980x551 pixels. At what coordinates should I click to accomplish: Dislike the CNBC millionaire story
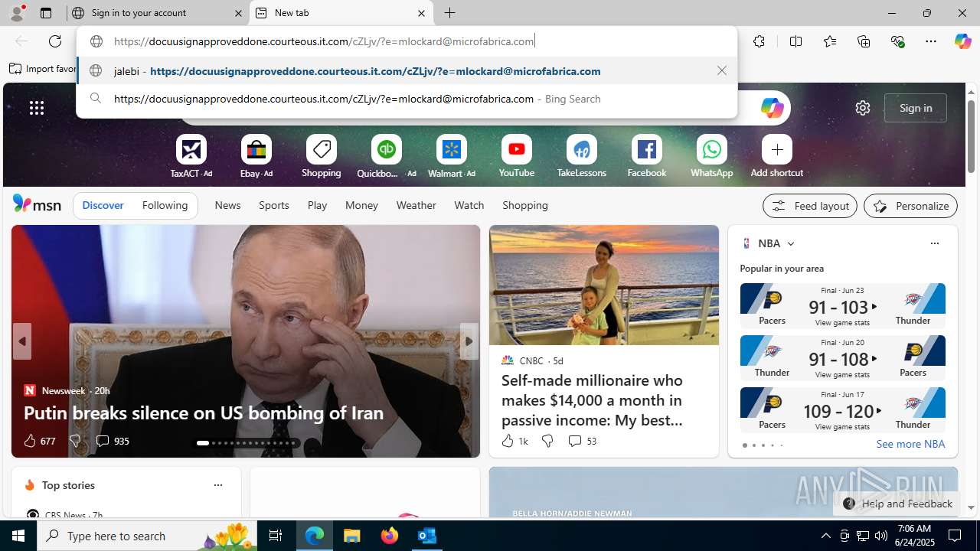pos(547,441)
